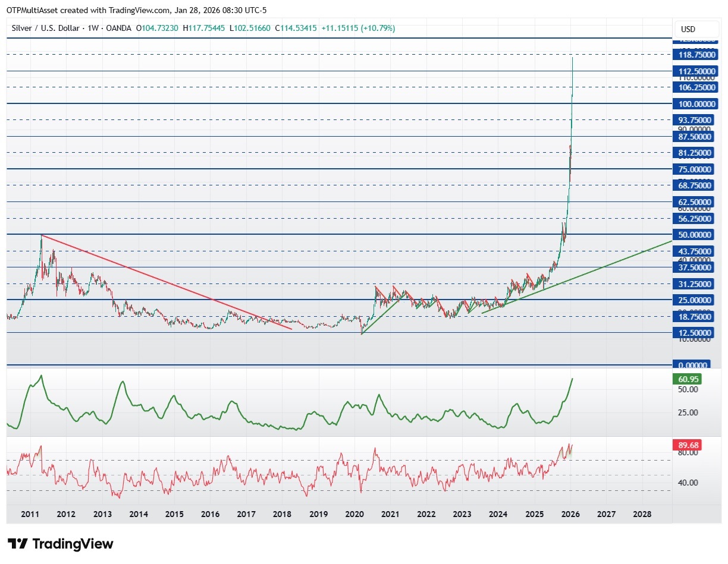This screenshot has width=728, height=564.
Task: Click the 2026 year label on the time axis
Action: coord(570,514)
